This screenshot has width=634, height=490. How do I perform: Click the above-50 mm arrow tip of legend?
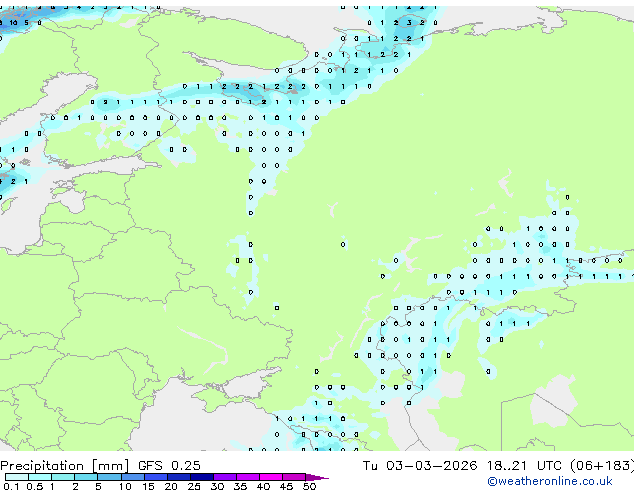317,477
